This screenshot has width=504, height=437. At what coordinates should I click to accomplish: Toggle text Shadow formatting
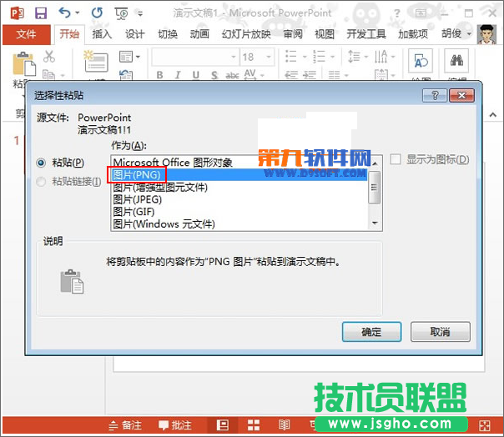click(214, 75)
